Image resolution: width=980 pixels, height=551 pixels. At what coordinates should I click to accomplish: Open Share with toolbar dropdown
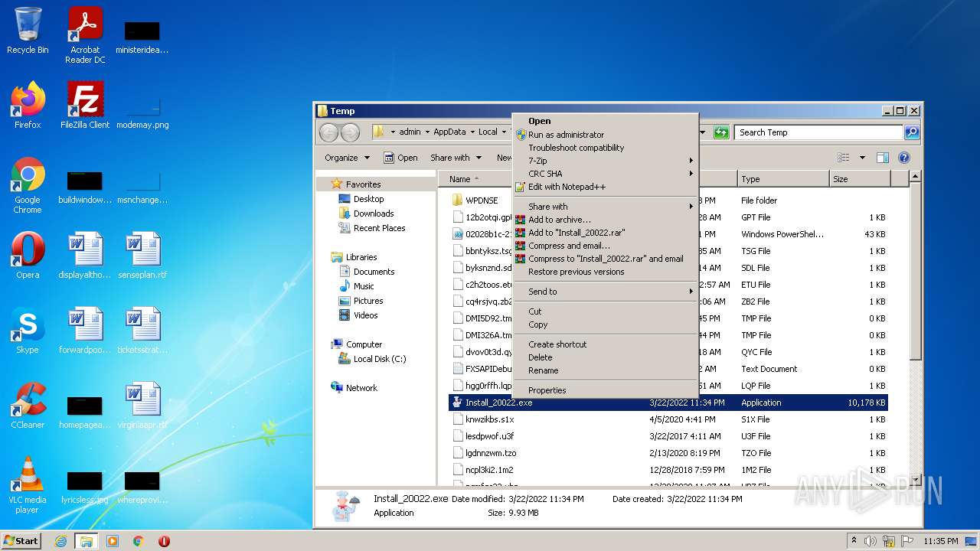click(x=456, y=158)
